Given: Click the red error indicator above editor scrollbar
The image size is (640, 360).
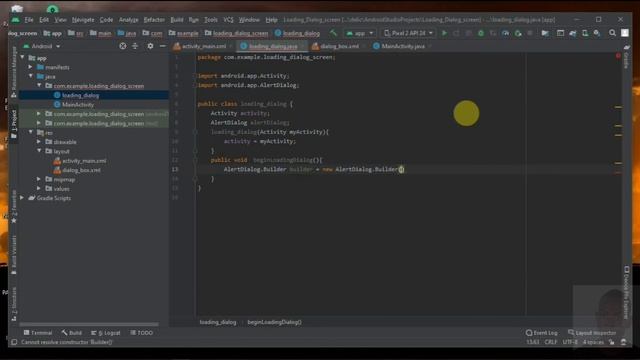Looking at the screenshot, I should (x=618, y=56).
